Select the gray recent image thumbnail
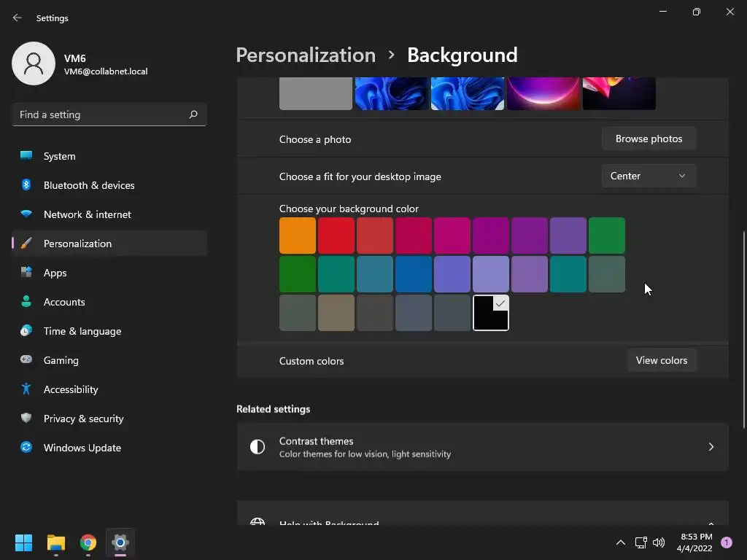The image size is (747, 560). (315, 93)
